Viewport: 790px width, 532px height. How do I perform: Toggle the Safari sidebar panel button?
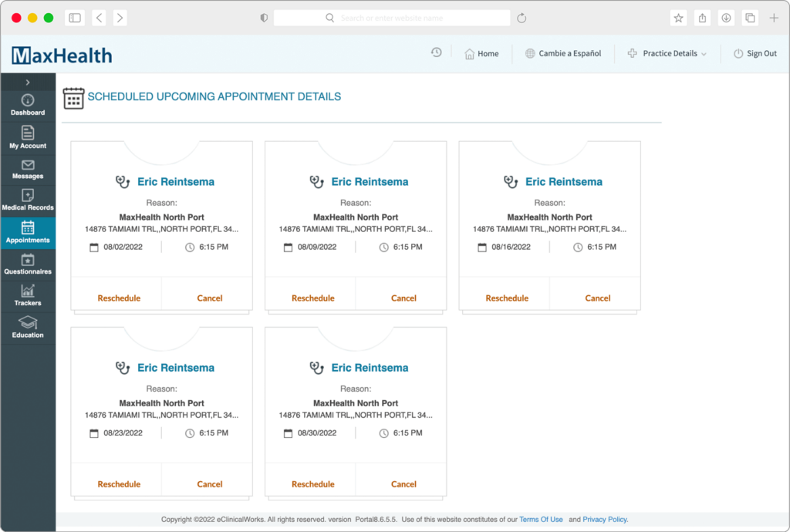pos(75,18)
